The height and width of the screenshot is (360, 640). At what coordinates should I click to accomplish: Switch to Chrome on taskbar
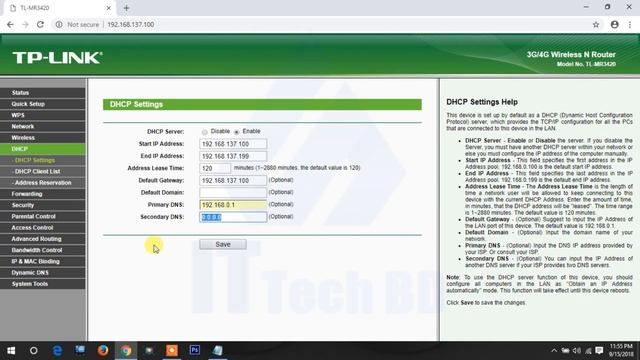126,351
